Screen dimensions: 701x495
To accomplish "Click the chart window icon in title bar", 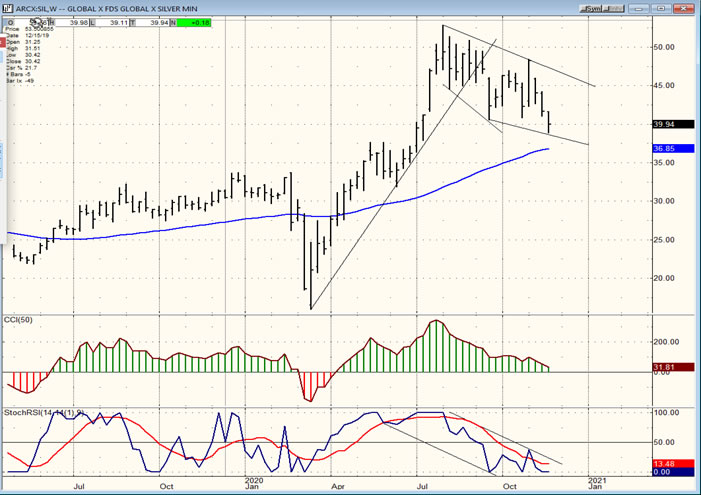I will tap(6, 7).
